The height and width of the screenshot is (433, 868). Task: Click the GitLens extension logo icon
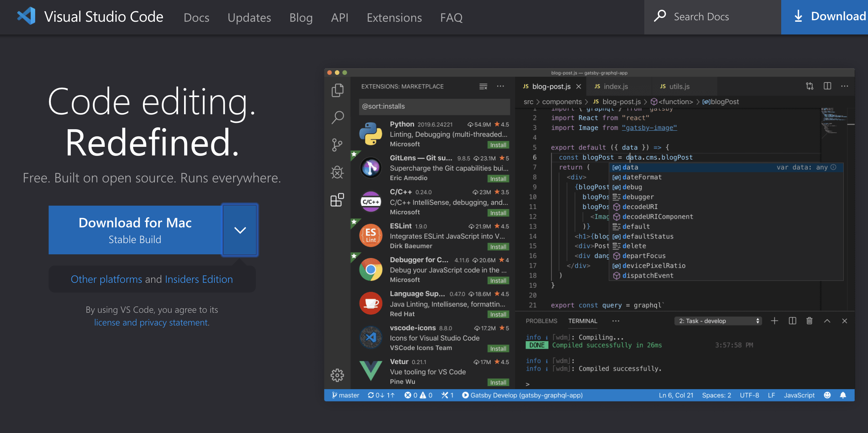371,167
